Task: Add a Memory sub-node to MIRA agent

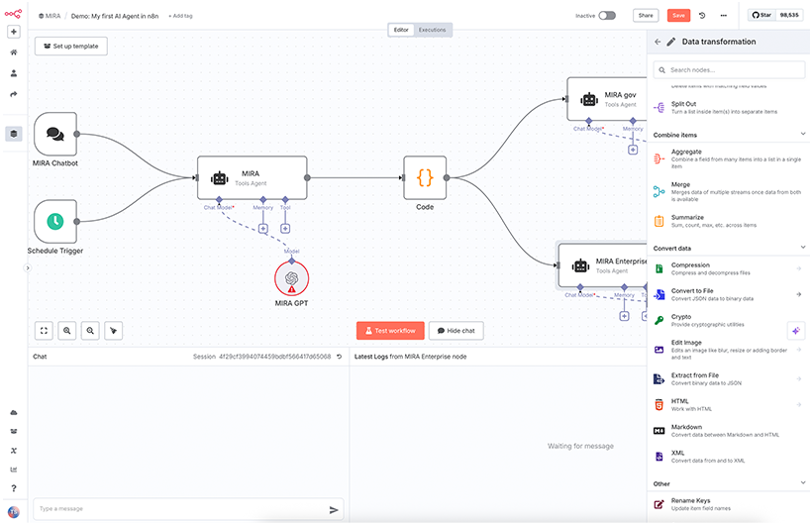Action: [263, 229]
